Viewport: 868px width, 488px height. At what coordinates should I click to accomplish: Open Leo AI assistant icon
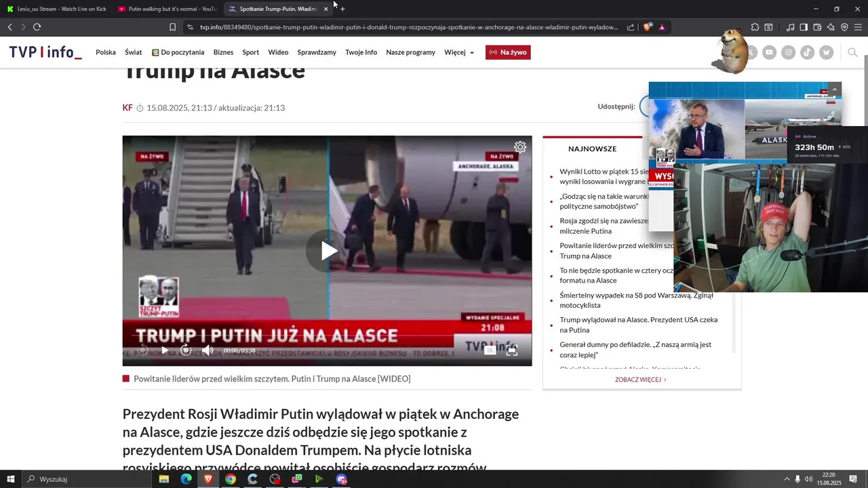[831, 27]
